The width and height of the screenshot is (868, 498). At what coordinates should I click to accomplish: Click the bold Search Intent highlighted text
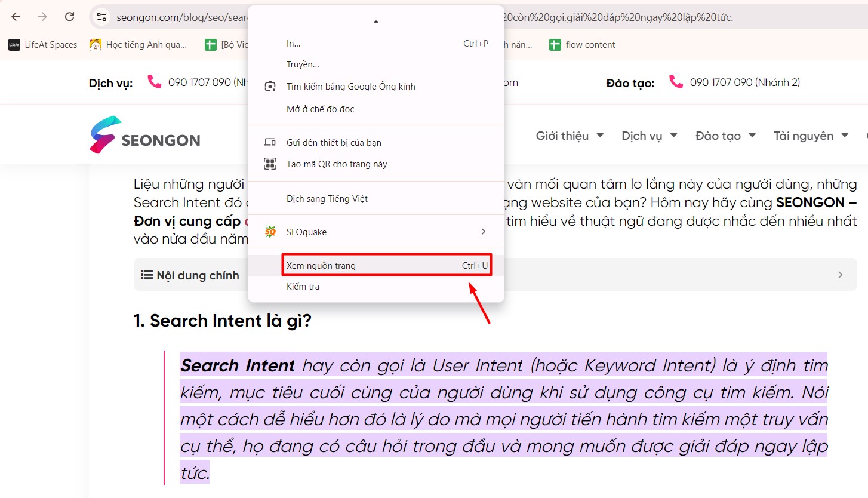click(238, 365)
